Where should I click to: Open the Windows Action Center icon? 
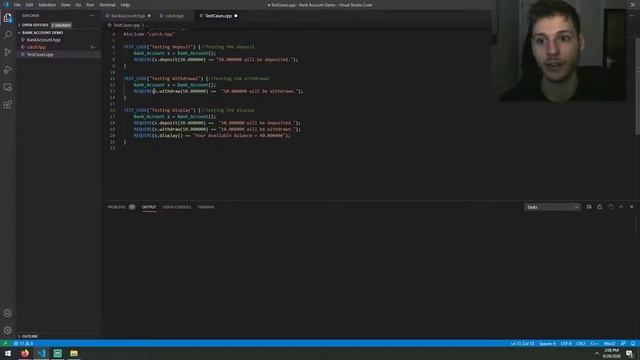click(629, 353)
